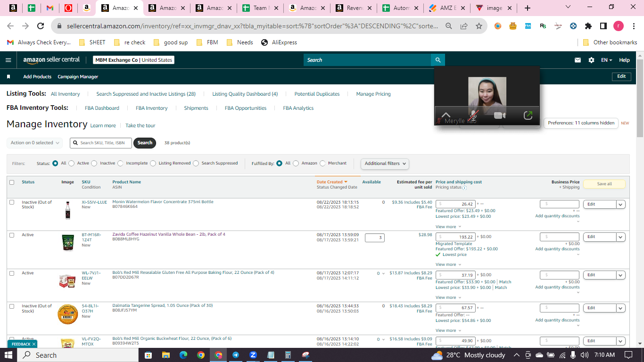This screenshot has height=362, width=644.
Task: Open a new browser tab with the plus icon
Action: coord(528,8)
